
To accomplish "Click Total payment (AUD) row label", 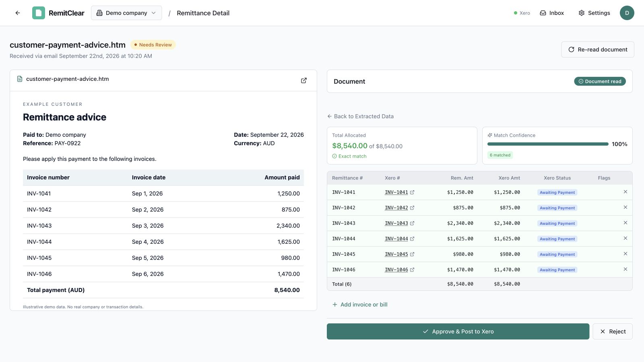I will [56, 290].
